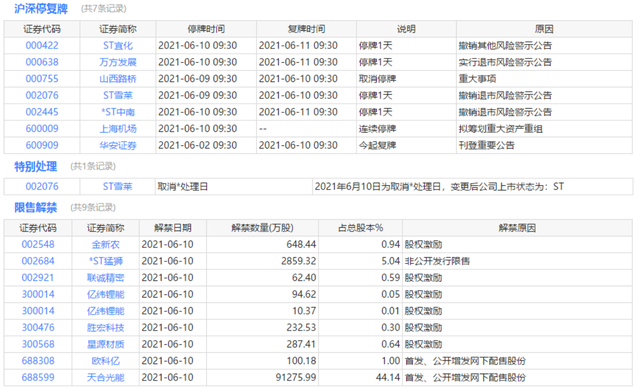Open *ST猛狮 stock name link
The image size is (640, 388).
pos(106,261)
